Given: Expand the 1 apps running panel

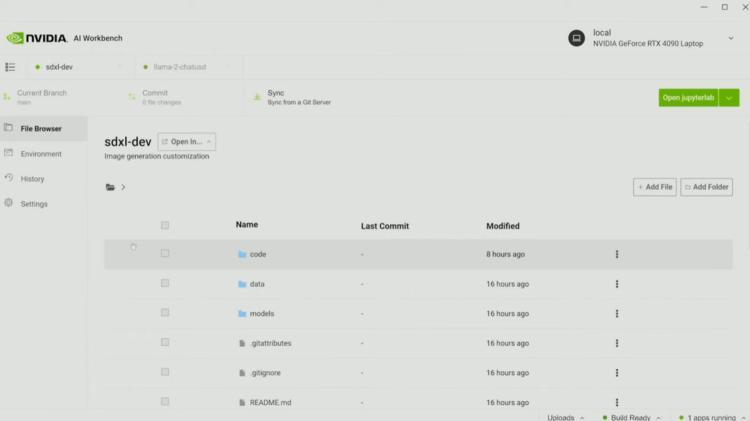Looking at the screenshot, I should coord(713,417).
